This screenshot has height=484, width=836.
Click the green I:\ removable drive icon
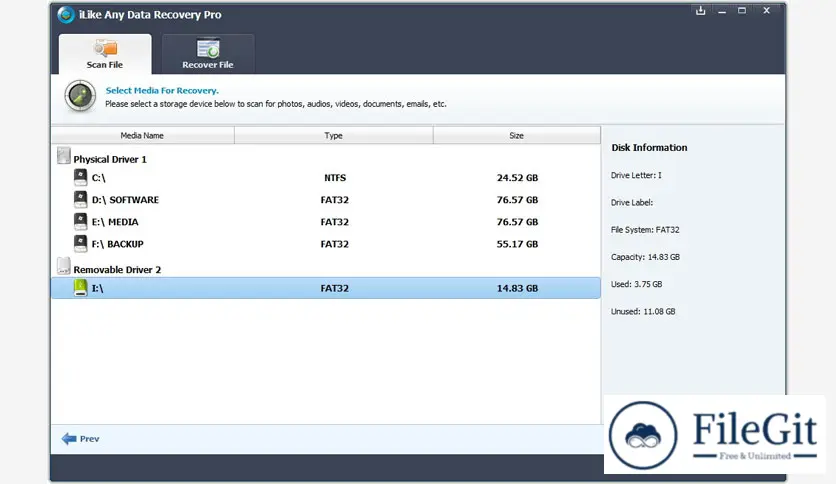[81, 288]
